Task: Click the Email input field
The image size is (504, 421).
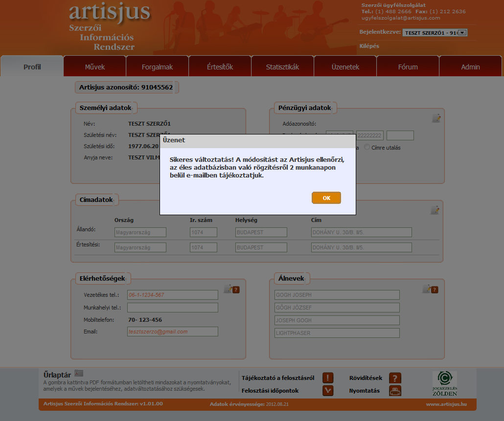Action: tap(173, 332)
